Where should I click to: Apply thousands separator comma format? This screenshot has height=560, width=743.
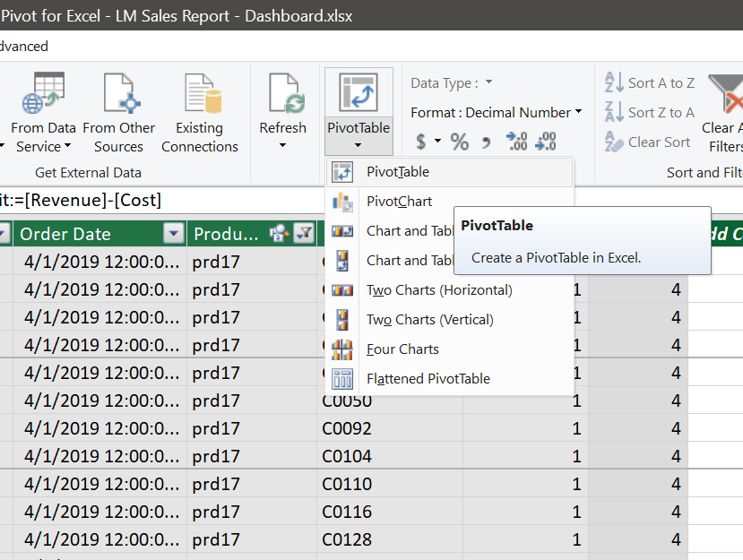pyautogui.click(x=487, y=142)
